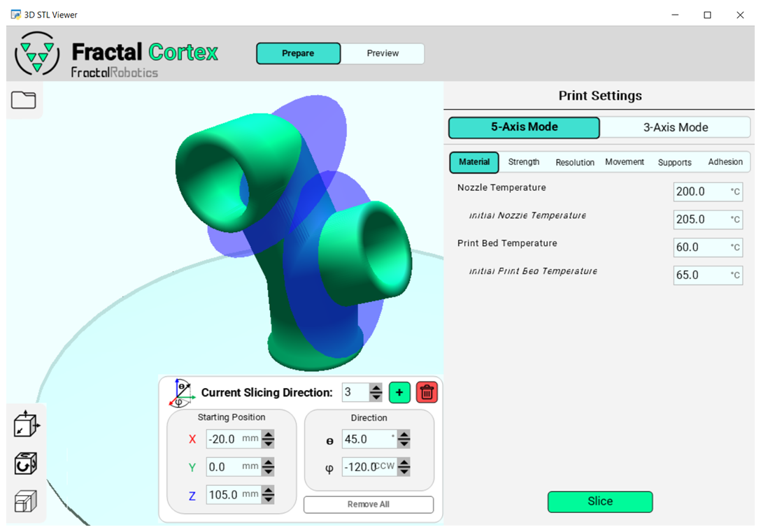Click Remove All slicing directions
The height and width of the screenshot is (532, 761).
(369, 504)
